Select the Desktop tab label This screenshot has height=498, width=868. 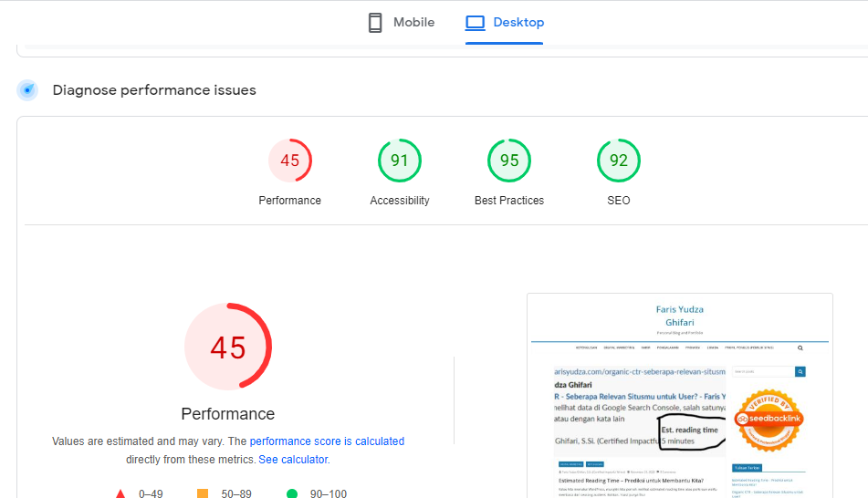[518, 23]
